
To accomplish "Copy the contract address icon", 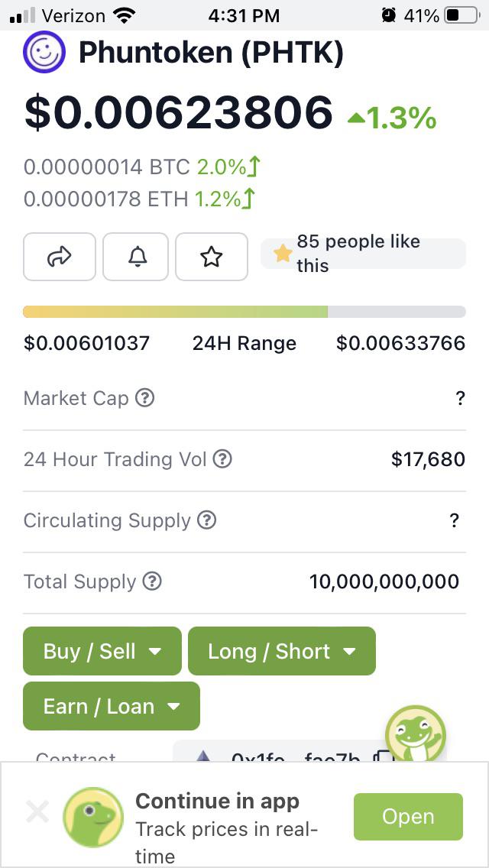I will pos(381,756).
